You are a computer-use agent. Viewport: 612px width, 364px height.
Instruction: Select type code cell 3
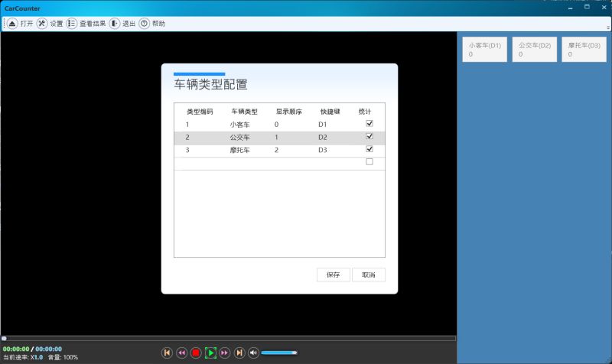pos(187,150)
